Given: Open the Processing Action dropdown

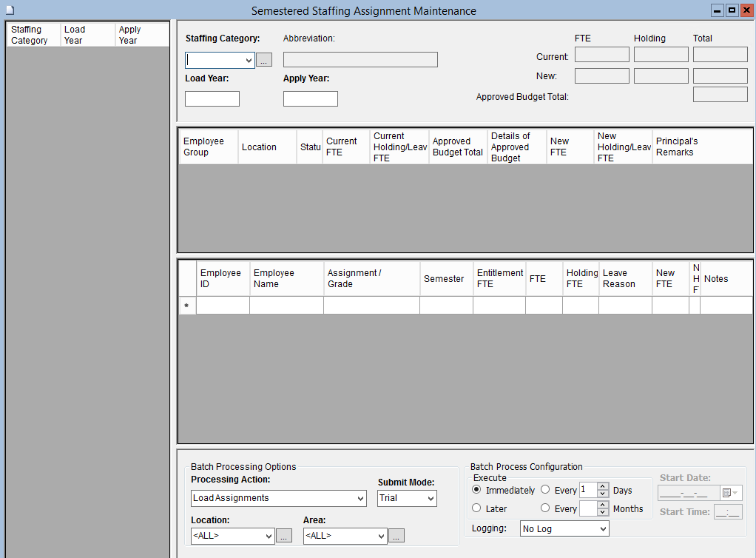Looking at the screenshot, I should pyautogui.click(x=360, y=498).
